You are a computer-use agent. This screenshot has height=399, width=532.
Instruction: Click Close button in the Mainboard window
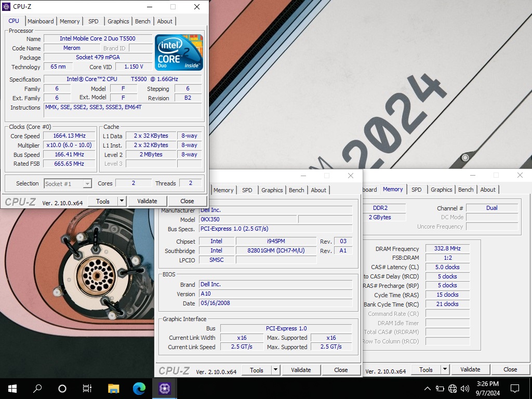pos(341,370)
